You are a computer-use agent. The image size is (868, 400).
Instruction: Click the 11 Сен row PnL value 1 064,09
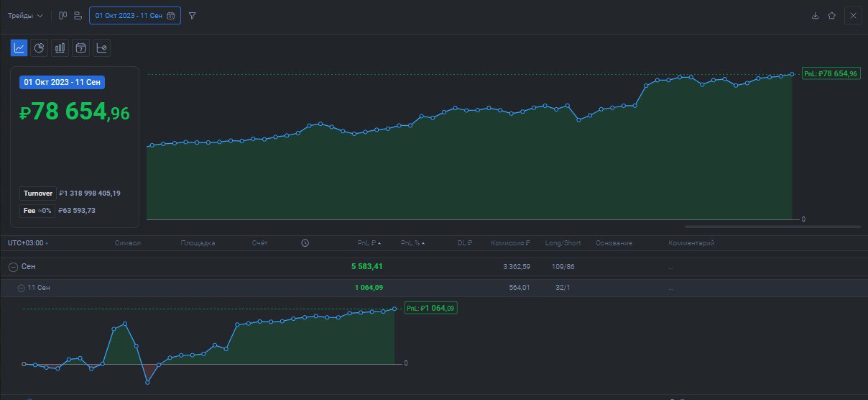pyautogui.click(x=369, y=288)
